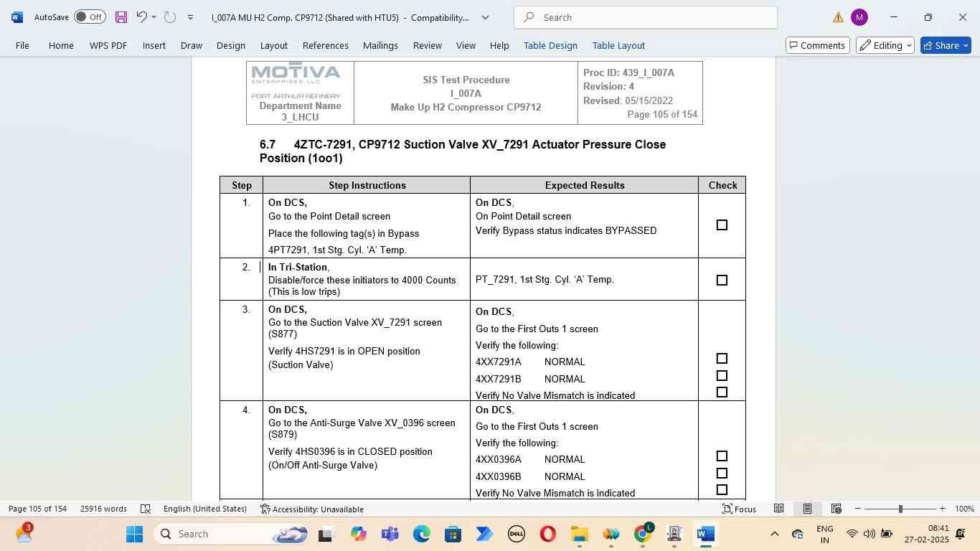Launch Copilot from the taskbar
This screenshot has width=980, height=551.
[359, 534]
